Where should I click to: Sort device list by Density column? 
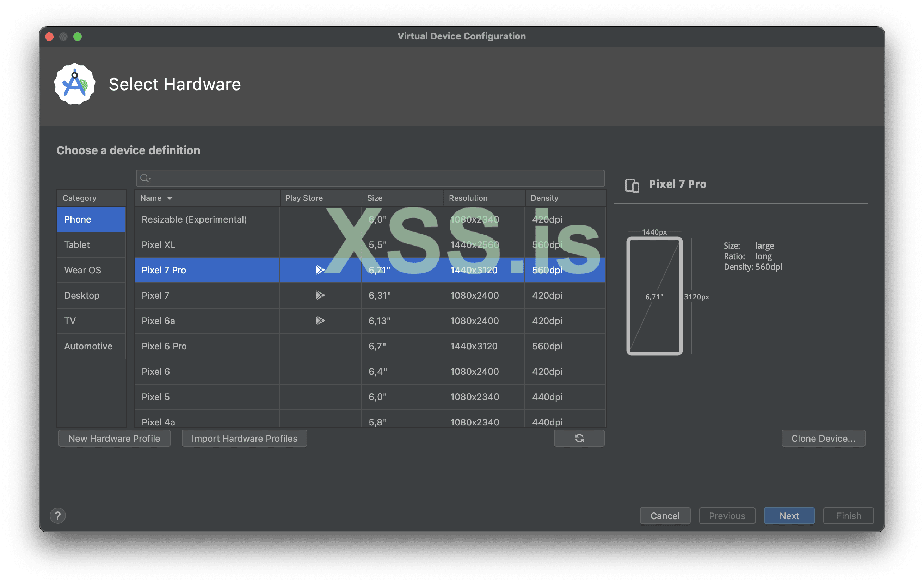pyautogui.click(x=544, y=198)
